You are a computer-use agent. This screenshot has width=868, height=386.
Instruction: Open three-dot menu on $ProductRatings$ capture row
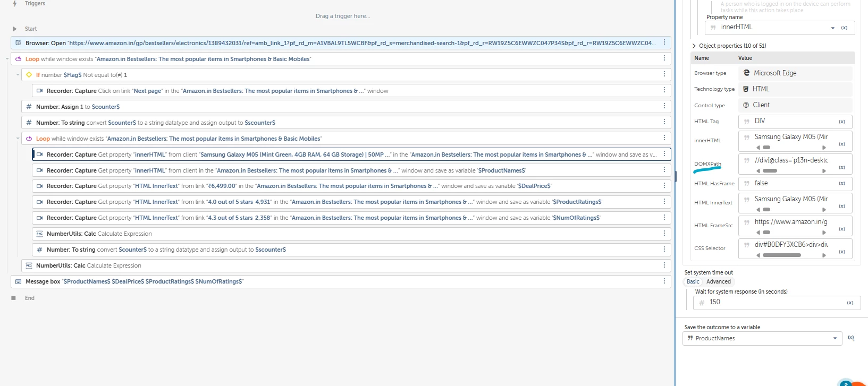click(664, 201)
